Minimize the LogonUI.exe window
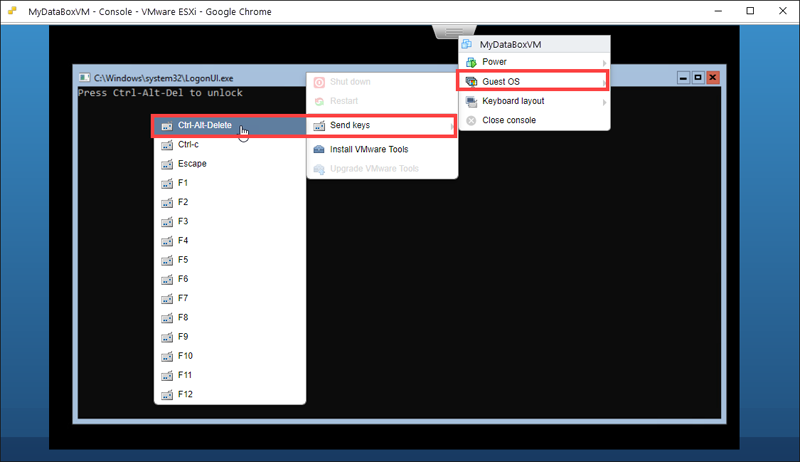Screen dimensions: 800x462 pos(683,78)
